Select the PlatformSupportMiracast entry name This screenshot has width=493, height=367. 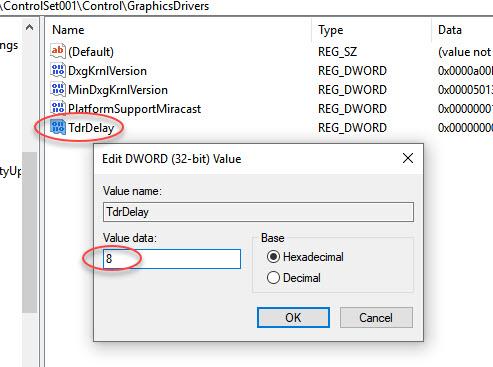135,109
